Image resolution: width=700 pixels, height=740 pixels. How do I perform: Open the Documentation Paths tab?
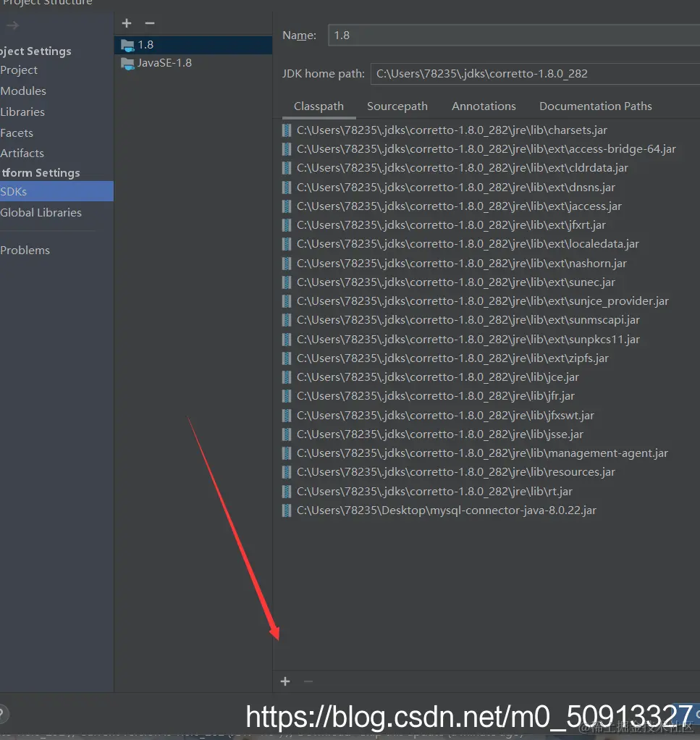point(595,106)
